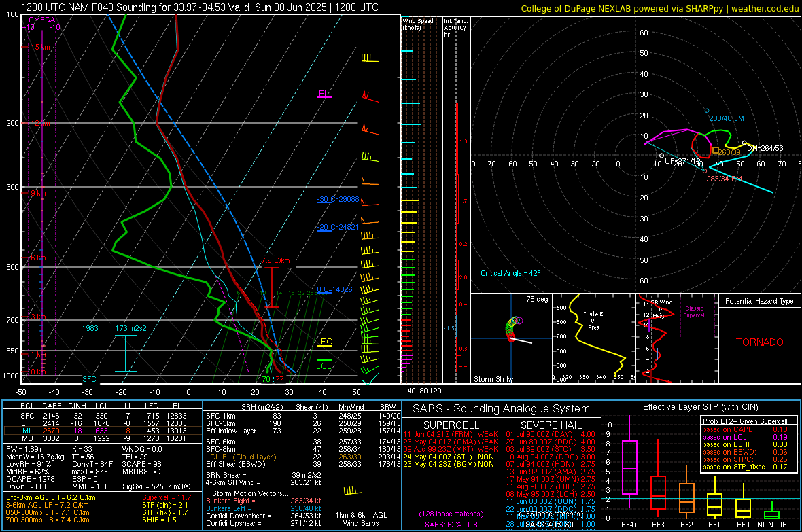Screen dimensions: 802x532
Task: Select the MU parcel row in the CAPE table
Action: click(x=103, y=438)
